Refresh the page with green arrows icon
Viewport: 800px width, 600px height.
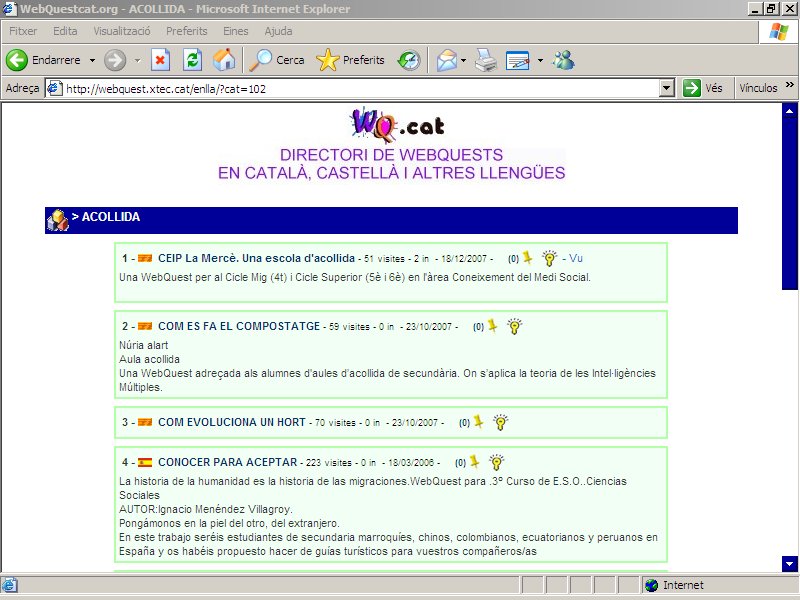pyautogui.click(x=192, y=60)
